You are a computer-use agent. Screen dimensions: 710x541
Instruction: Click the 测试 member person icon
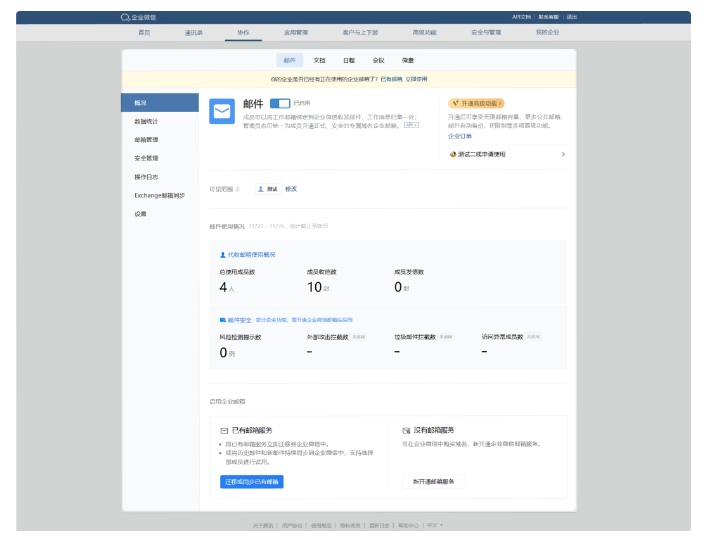tap(261, 188)
